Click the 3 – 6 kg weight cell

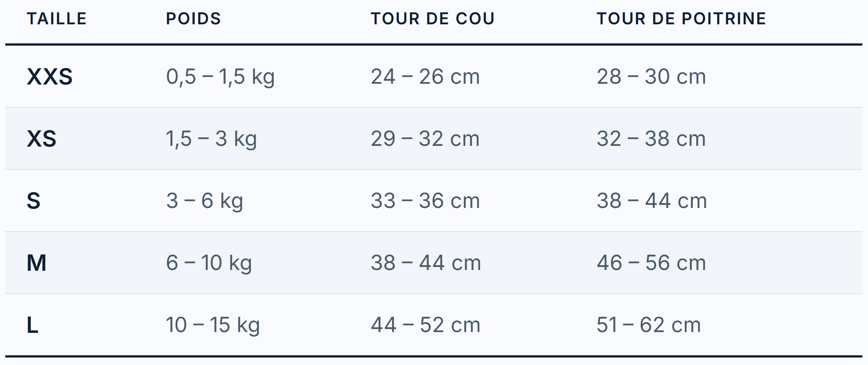click(x=204, y=202)
